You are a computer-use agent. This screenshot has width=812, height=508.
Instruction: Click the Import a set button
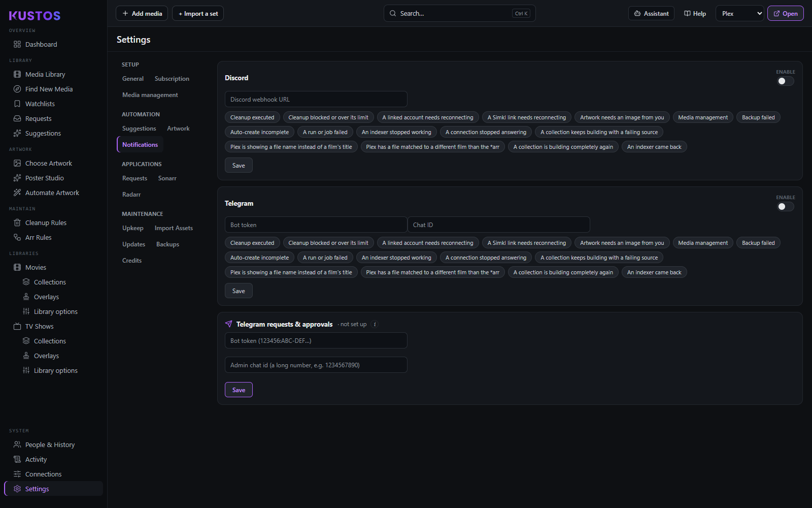coord(198,14)
